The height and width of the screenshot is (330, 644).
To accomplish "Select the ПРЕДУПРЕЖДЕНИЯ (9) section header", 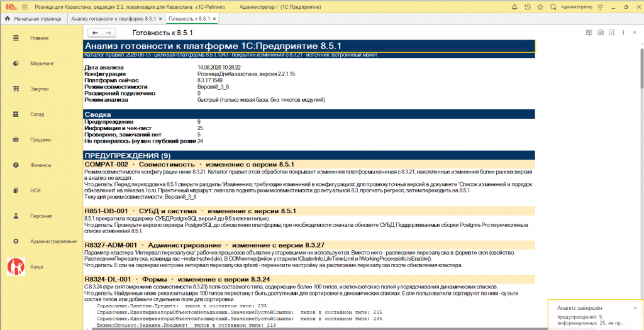I will 309,155.
